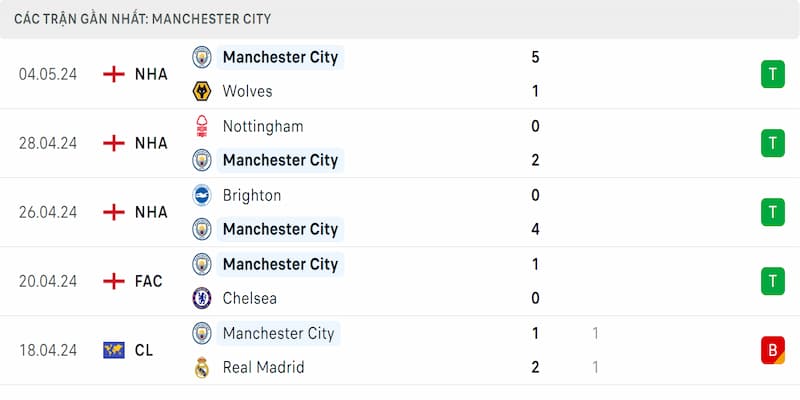Click the 28.04.24 match date
This screenshot has height=400, width=800.
(x=48, y=143)
